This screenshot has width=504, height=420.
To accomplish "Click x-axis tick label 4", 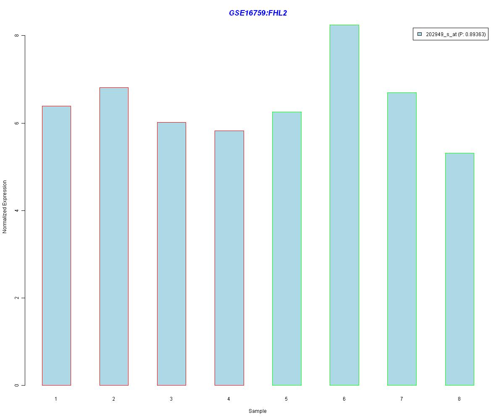I will tap(228, 399).
